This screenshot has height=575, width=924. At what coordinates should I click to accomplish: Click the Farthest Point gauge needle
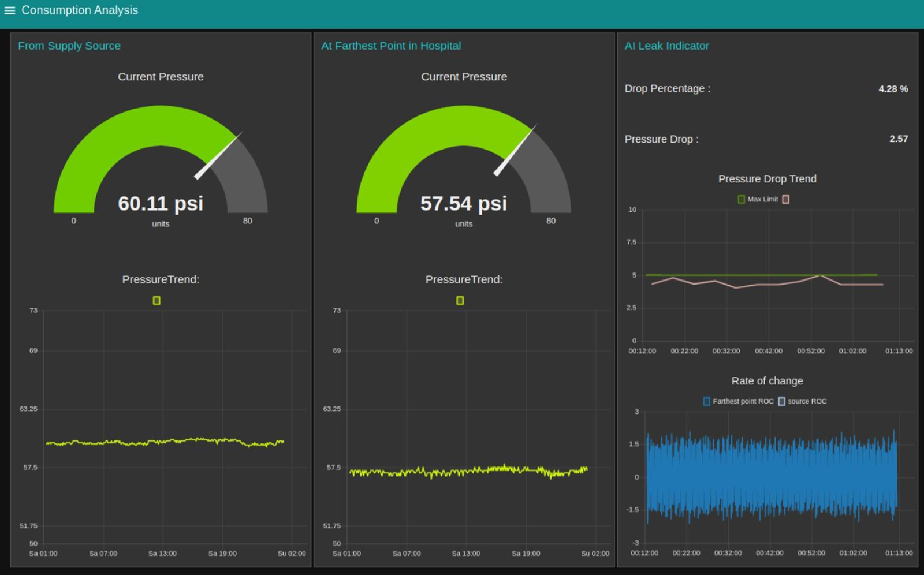[516, 150]
